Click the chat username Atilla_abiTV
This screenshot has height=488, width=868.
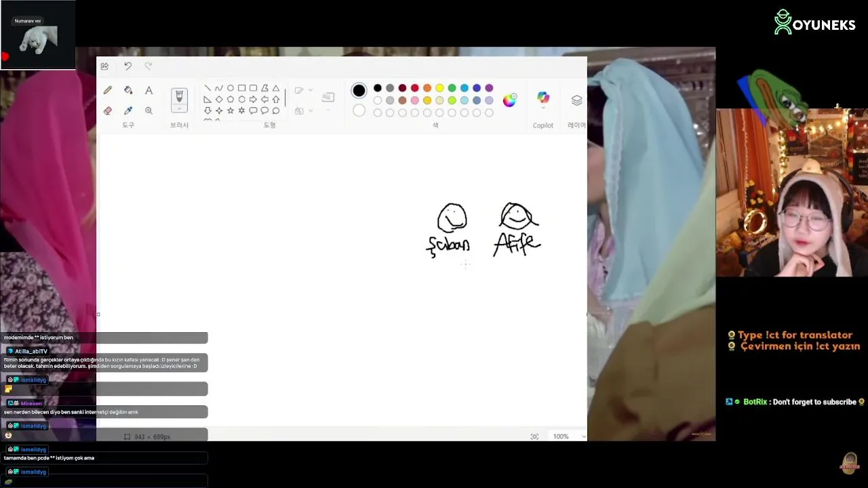click(31, 351)
